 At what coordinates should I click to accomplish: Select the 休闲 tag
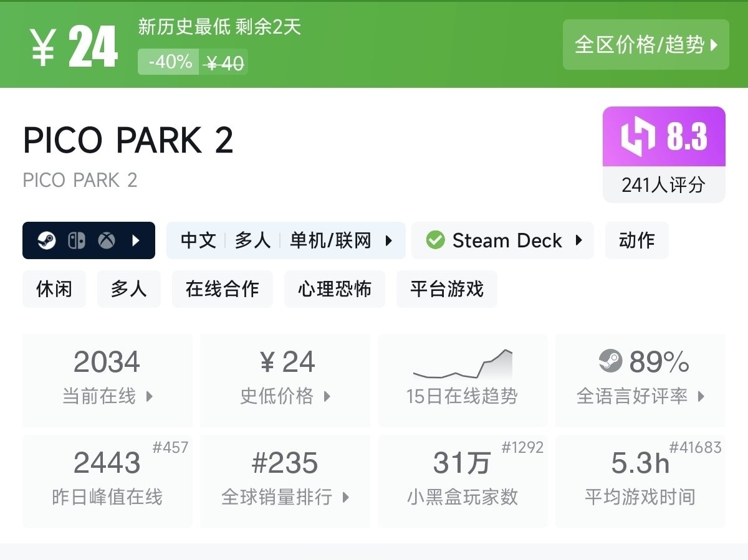(54, 289)
